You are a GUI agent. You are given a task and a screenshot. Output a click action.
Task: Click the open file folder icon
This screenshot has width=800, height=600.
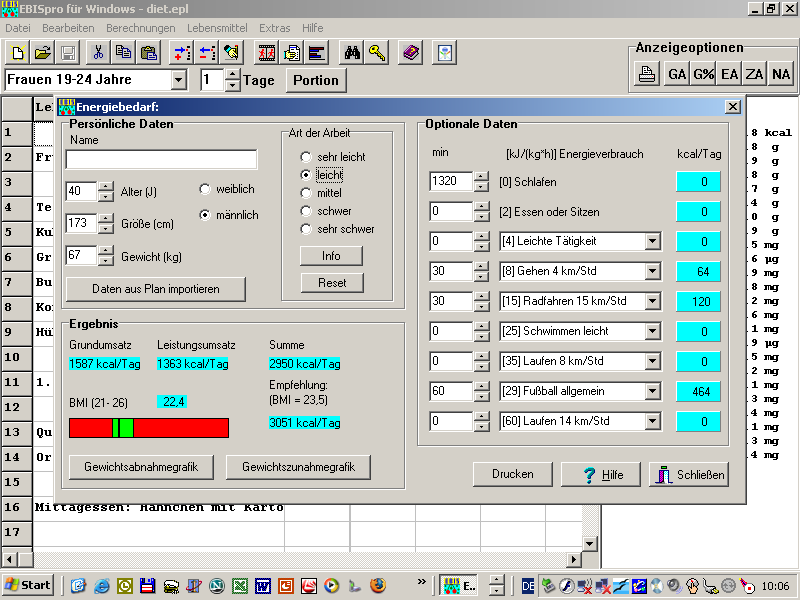[43, 53]
